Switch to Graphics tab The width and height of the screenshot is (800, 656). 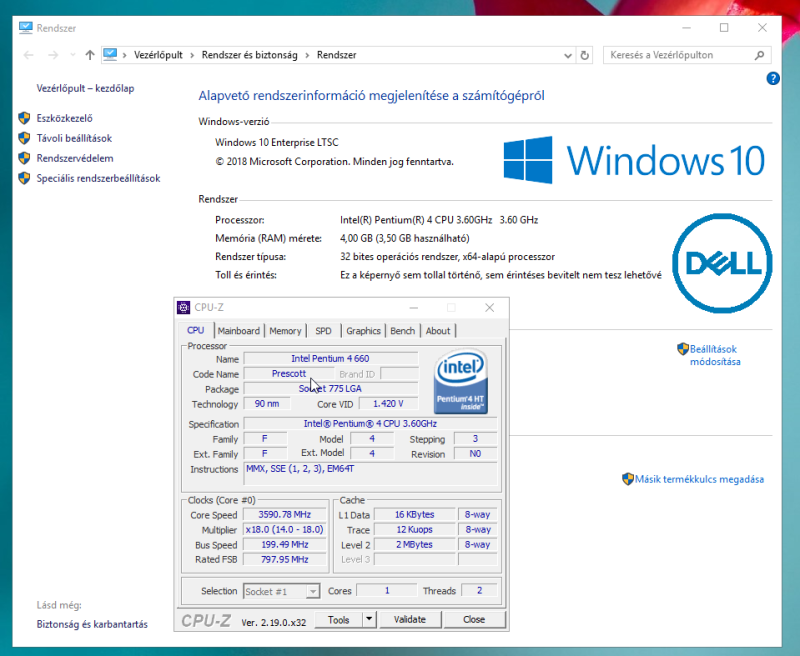tap(363, 331)
